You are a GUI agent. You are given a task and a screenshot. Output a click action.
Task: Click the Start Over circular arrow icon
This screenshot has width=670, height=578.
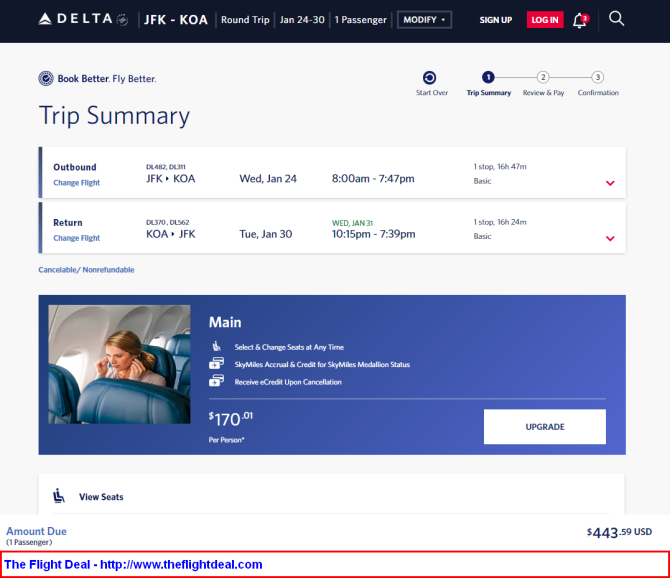(429, 78)
